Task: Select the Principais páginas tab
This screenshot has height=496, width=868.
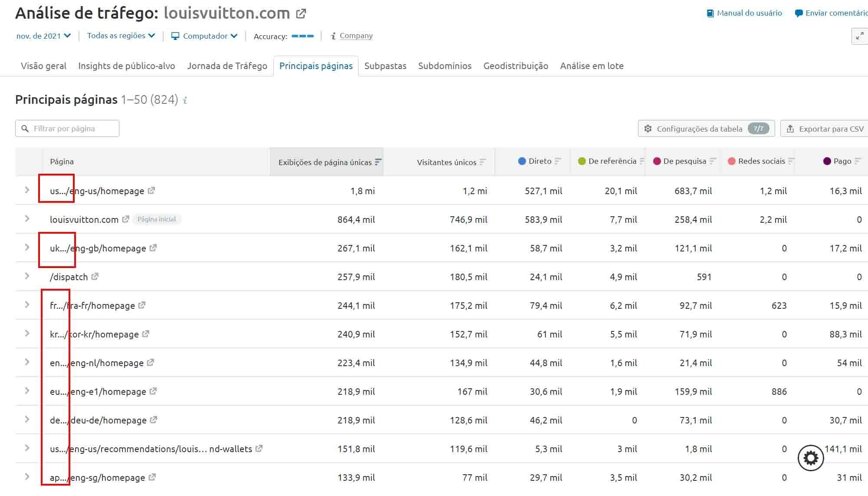Action: (x=316, y=66)
